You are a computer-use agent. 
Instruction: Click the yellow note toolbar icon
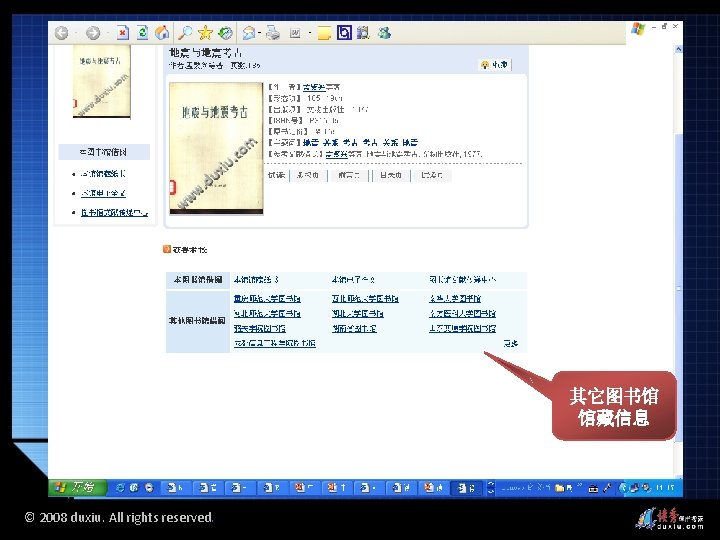click(324, 33)
